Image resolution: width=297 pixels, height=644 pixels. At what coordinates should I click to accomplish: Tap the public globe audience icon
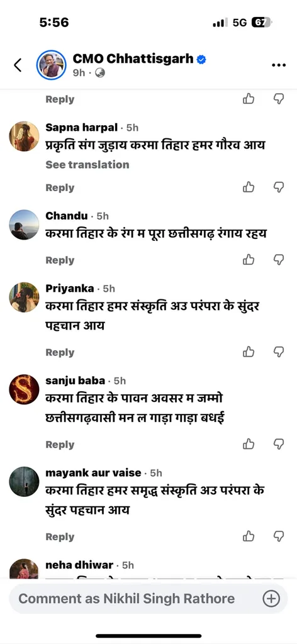click(100, 73)
